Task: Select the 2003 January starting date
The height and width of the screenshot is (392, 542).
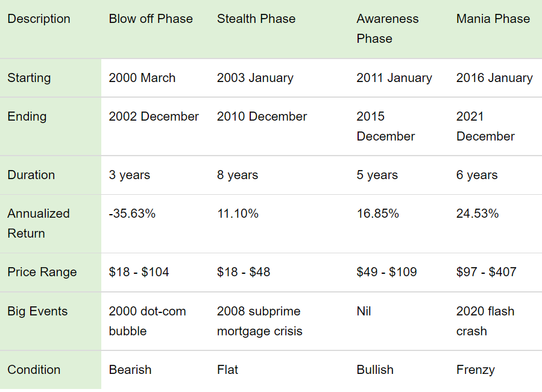Action: tap(255, 78)
